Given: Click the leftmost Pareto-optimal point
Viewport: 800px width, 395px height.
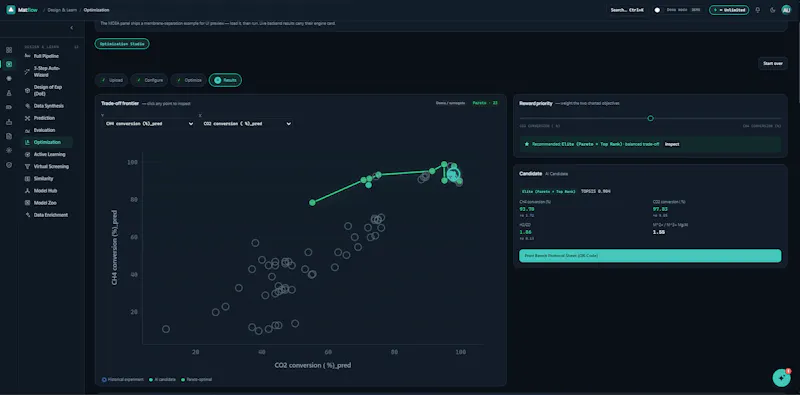Looking at the screenshot, I should (312, 203).
